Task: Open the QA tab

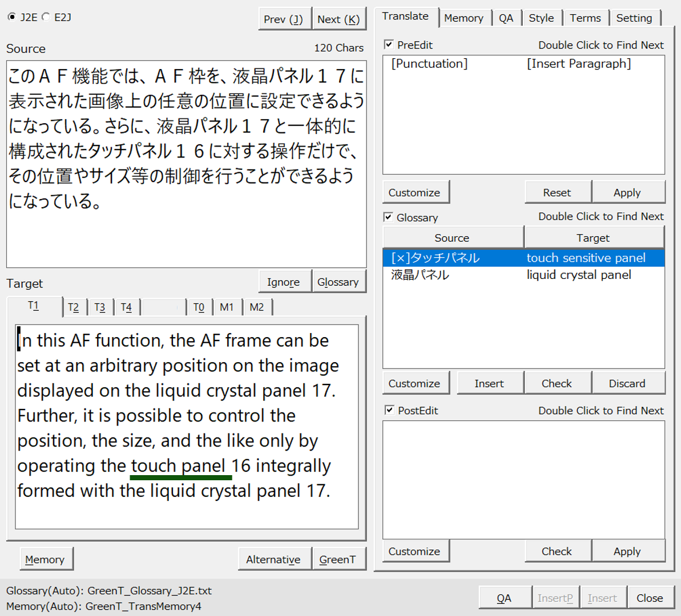Action: click(506, 18)
